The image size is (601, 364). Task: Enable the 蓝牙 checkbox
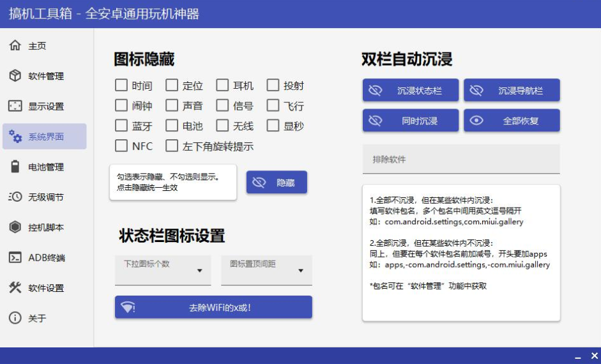pos(121,126)
